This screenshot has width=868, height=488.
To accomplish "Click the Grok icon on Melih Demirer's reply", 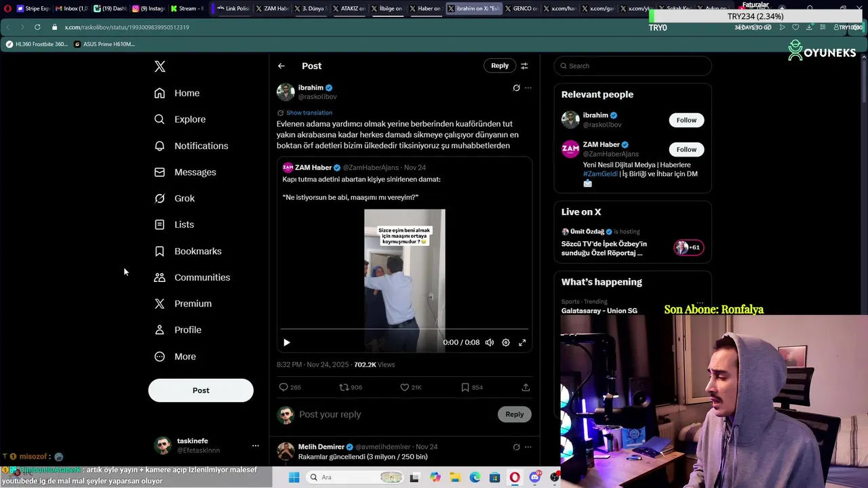I will pyautogui.click(x=516, y=447).
